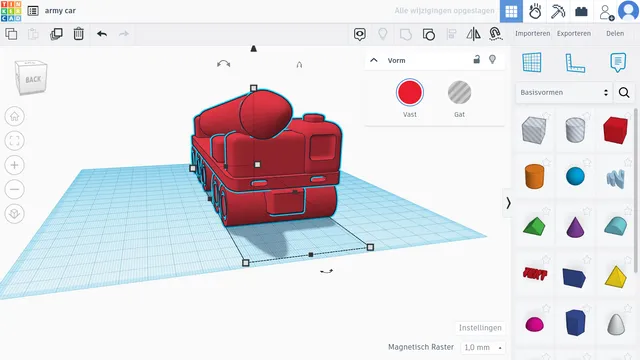Screen dimensions: 640x360
Task: Click the lightbulb hide toolbar icon
Action: click(382, 34)
